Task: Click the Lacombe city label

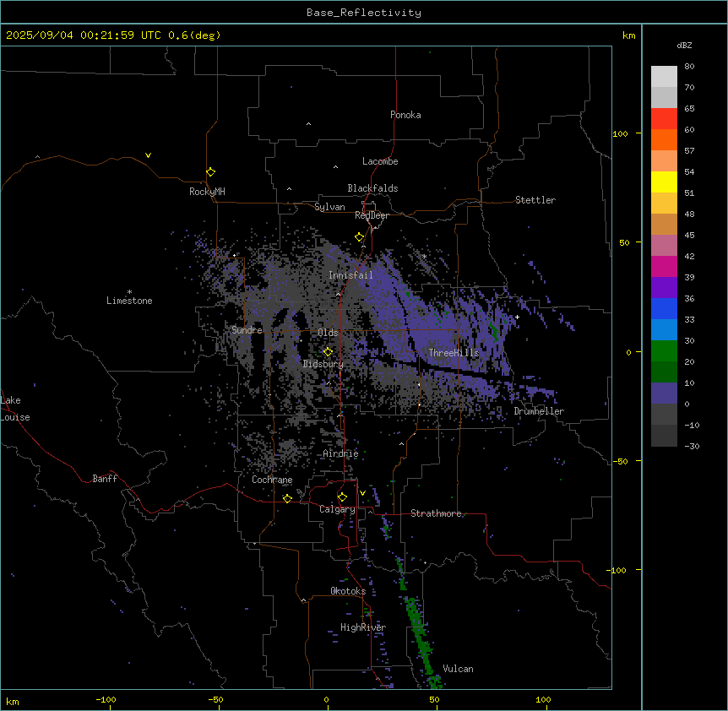Action: click(x=380, y=161)
